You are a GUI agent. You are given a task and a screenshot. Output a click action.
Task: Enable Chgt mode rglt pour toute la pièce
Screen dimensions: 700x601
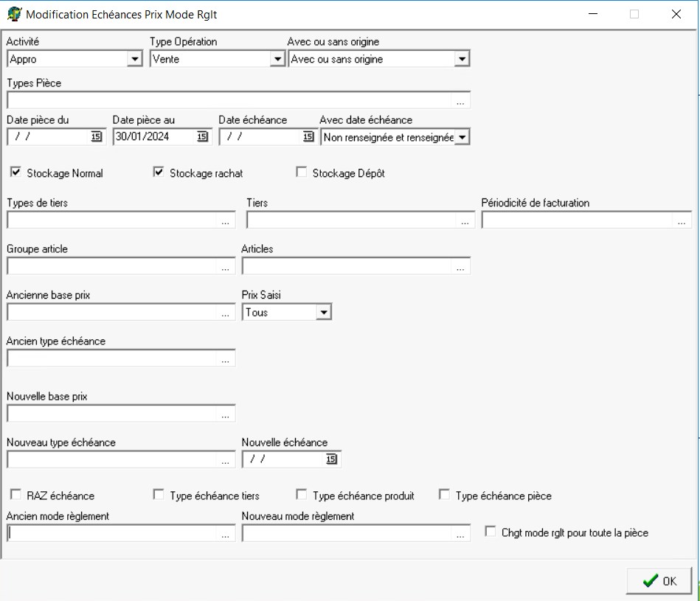(x=491, y=532)
